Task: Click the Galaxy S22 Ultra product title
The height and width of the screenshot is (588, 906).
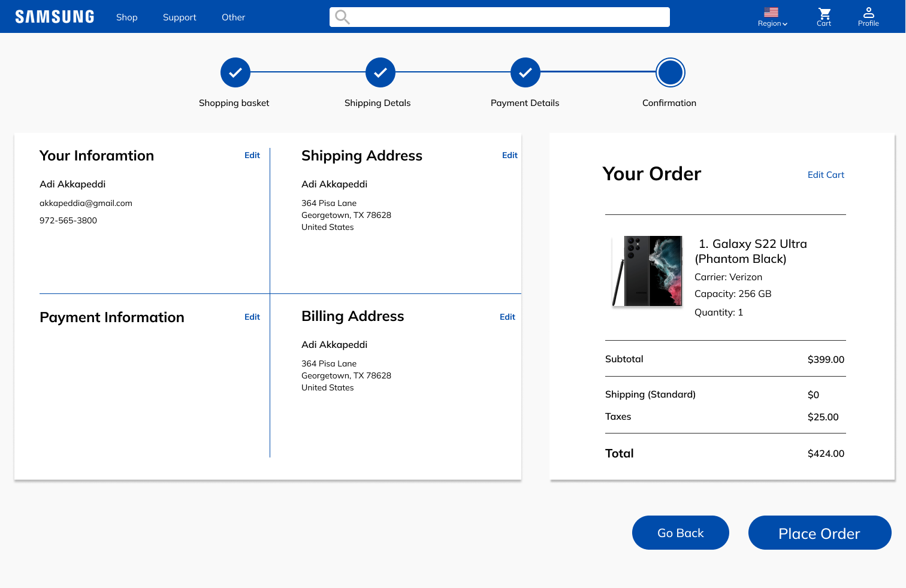Action: coord(751,251)
